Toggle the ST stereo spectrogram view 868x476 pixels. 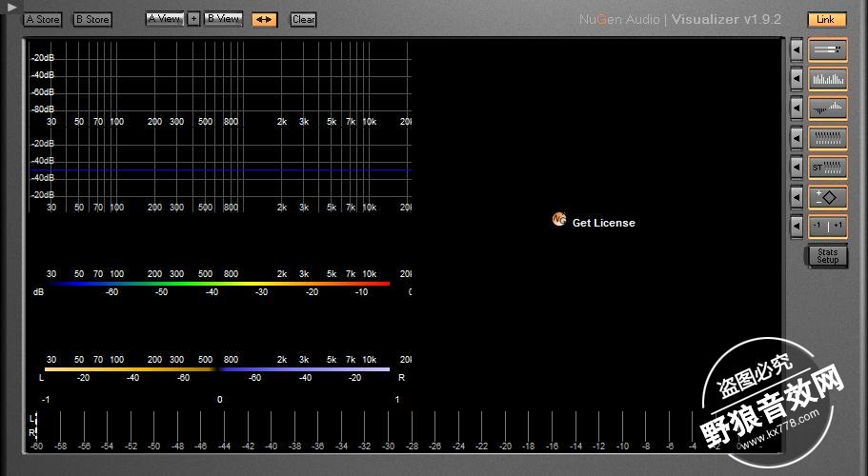click(x=828, y=168)
